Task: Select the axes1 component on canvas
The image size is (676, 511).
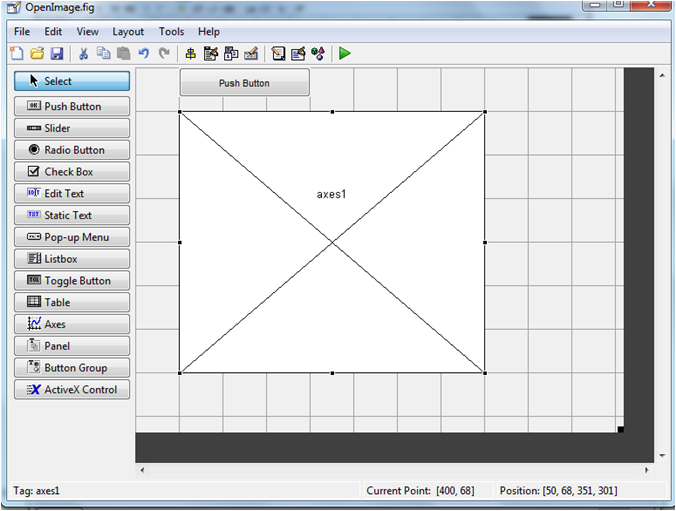Action: tap(332, 242)
